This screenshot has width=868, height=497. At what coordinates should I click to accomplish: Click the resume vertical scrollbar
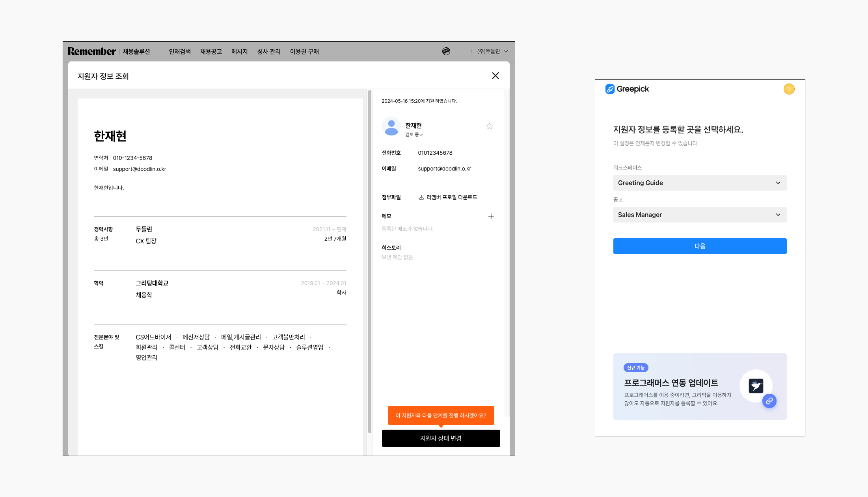pyautogui.click(x=370, y=262)
